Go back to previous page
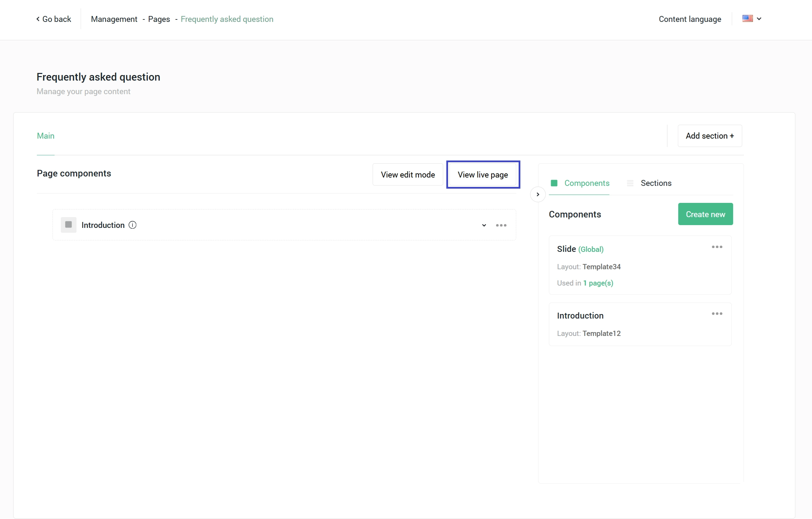This screenshot has height=519, width=812. (x=54, y=19)
